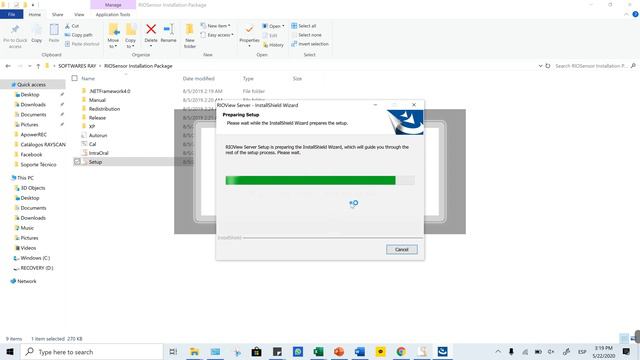Click the taskbar search field
This screenshot has height=360, width=640.
pos(92,351)
